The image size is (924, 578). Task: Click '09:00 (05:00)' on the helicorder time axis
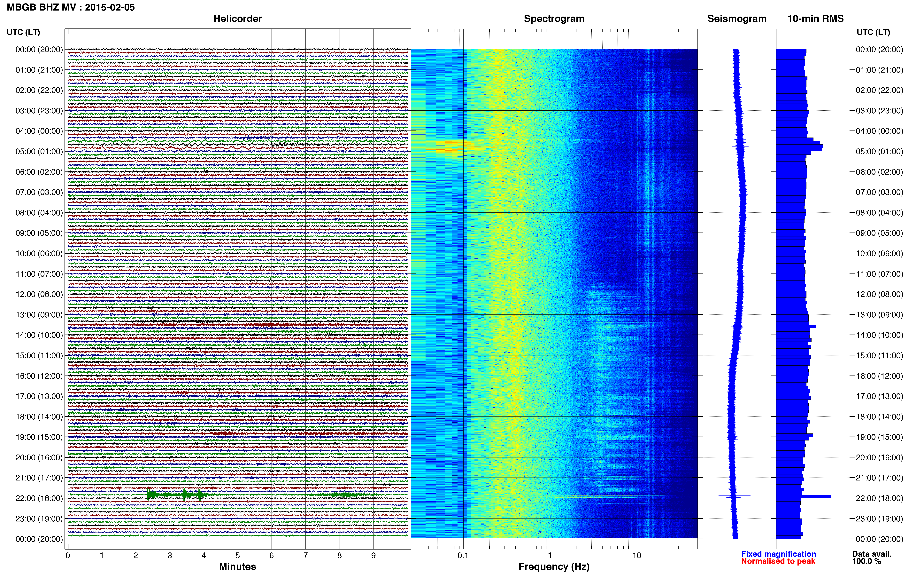tap(39, 233)
